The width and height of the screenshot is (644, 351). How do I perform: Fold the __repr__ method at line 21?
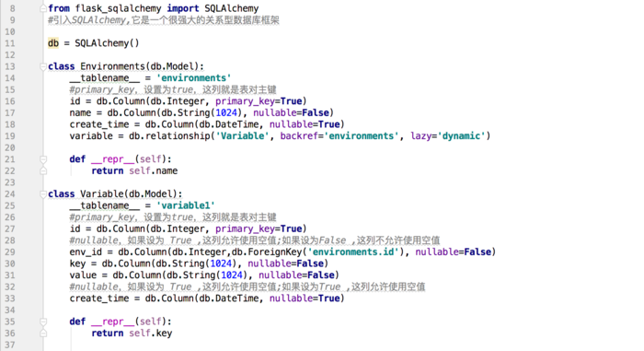[x=43, y=159]
